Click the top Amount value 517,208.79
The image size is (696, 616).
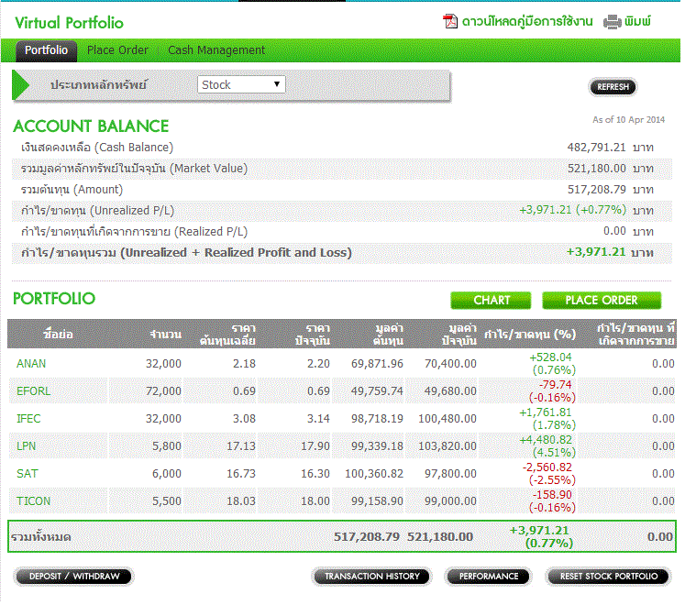(597, 190)
